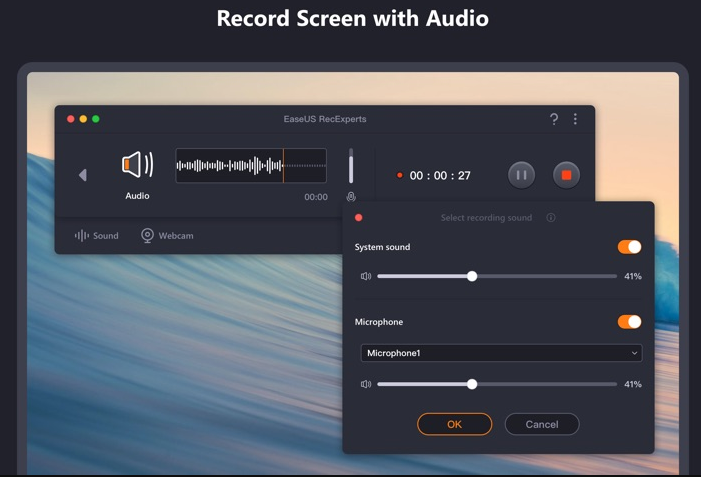Click the Microphone volume slider handle
The image size is (701, 477).
pos(472,384)
